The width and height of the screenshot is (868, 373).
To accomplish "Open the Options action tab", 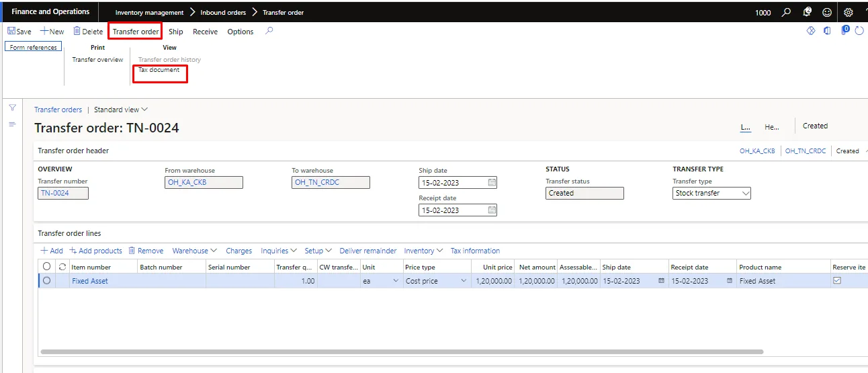I will coord(241,32).
